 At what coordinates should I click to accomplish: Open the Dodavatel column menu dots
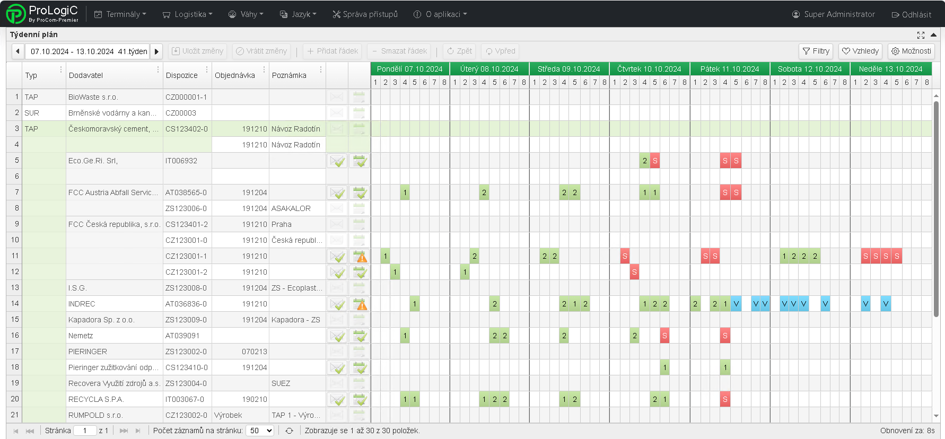point(159,69)
